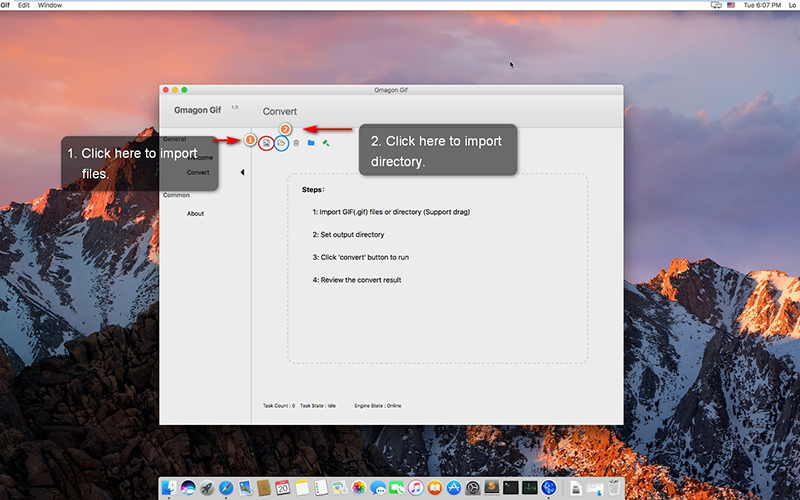Viewport: 800px width, 500px height.
Task: Open Calendar icon showing 20
Action: (x=283, y=488)
